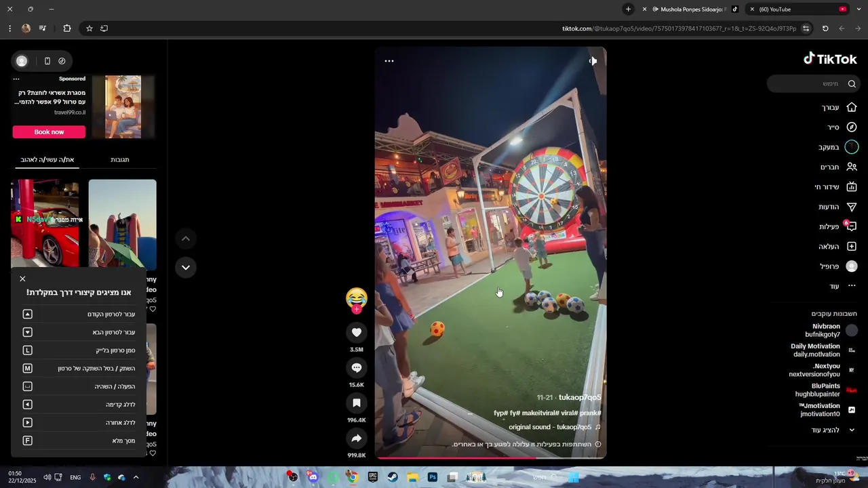This screenshot has width=868, height=488.
Task: Open the More (עוד) sidebar menu
Action: pos(843,286)
